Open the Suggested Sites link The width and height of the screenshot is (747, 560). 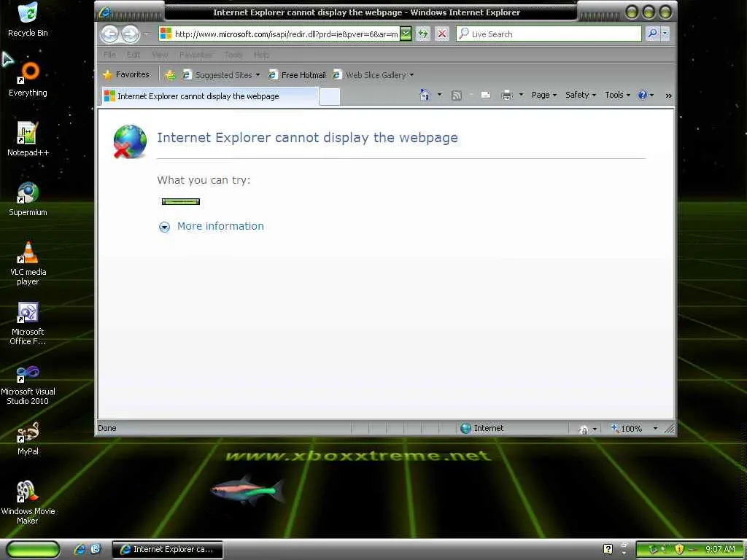pyautogui.click(x=222, y=75)
